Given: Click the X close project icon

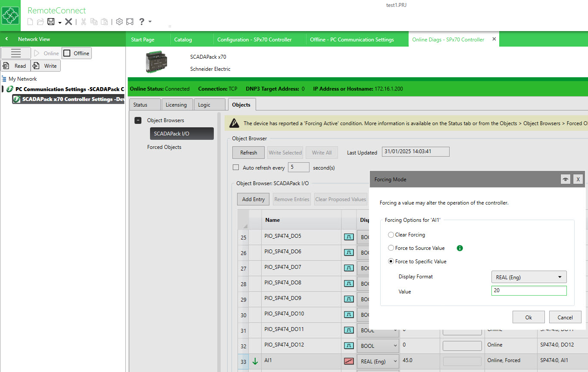Looking at the screenshot, I should point(69,22).
